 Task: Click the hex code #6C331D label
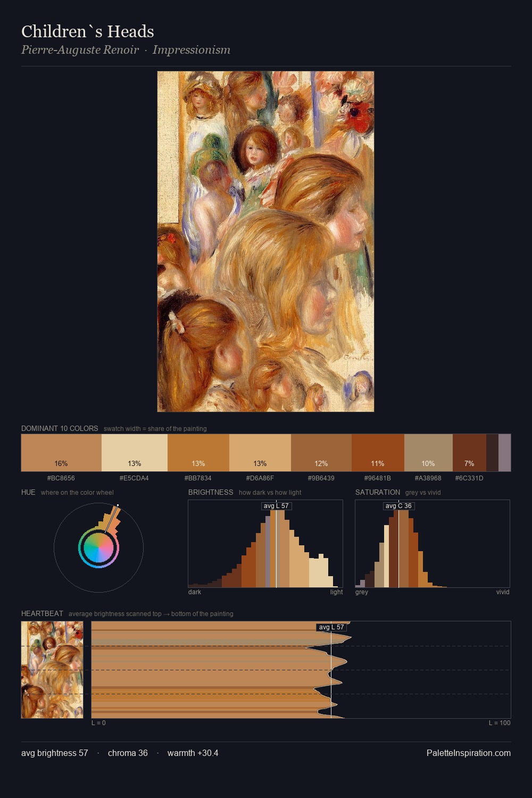pos(469,478)
